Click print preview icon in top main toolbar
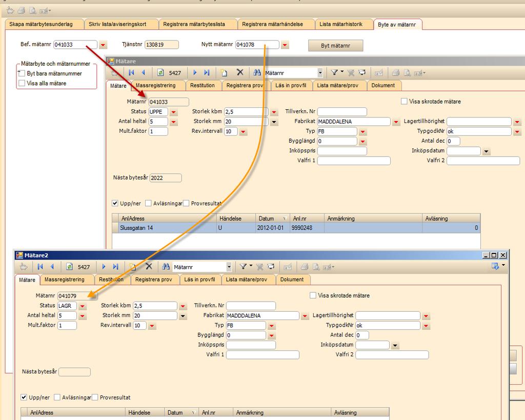The width and height of the screenshot is (525, 420). (32, 10)
